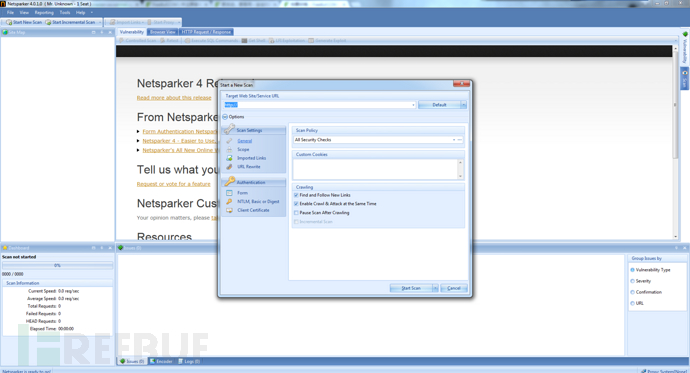Open the Scope settings icon in sidebar
Viewport: 690px width, 373px height.
click(x=229, y=150)
